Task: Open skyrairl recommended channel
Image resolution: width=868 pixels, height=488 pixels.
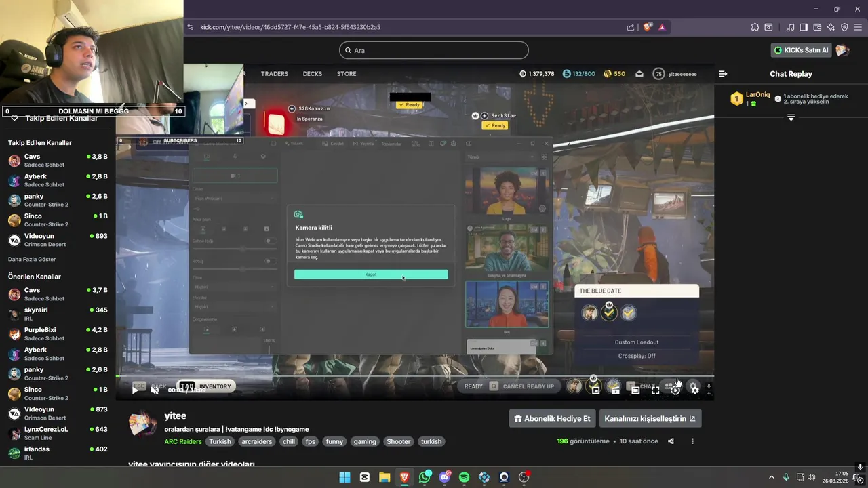Action: point(58,314)
